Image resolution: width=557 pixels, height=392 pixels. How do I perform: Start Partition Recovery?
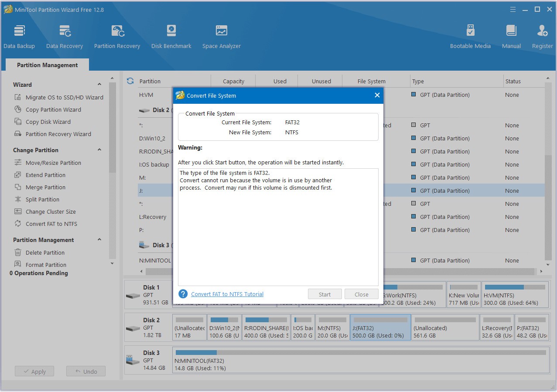[117, 35]
